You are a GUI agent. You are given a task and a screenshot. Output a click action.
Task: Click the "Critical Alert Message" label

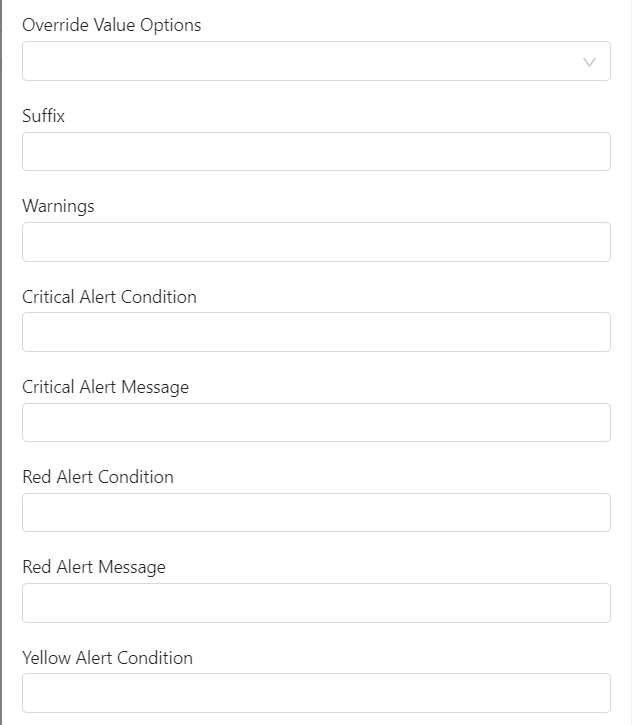105,387
